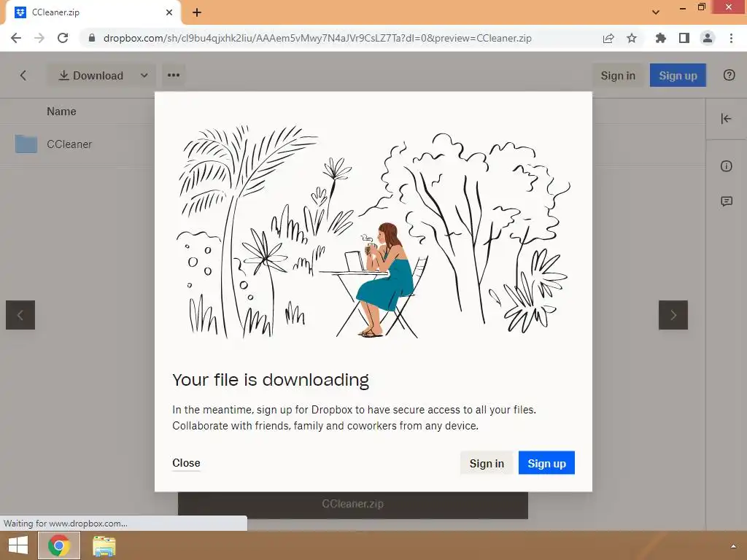This screenshot has width=747, height=560.
Task: Open Chrome side panel icon
Action: (684, 38)
